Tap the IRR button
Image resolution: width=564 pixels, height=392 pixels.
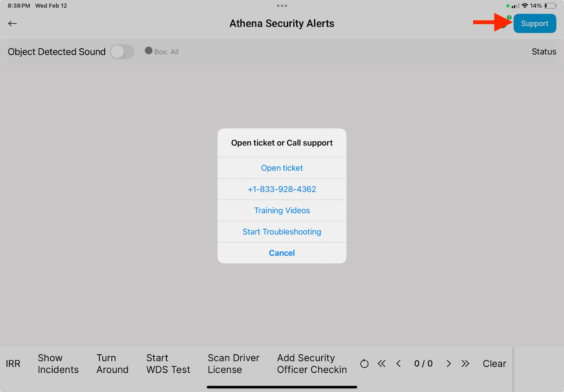click(x=13, y=363)
